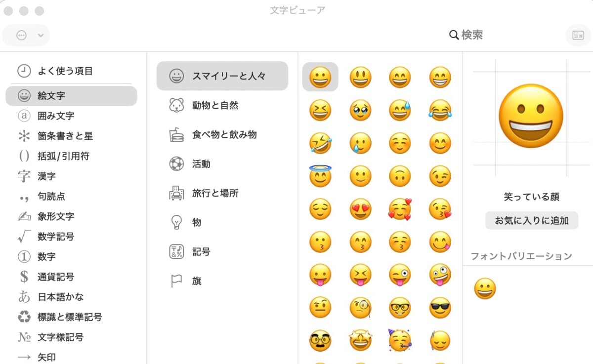This screenshot has width=593, height=364.
Task: Open スマイリーと人々 emoji subcategory
Action: 222,76
